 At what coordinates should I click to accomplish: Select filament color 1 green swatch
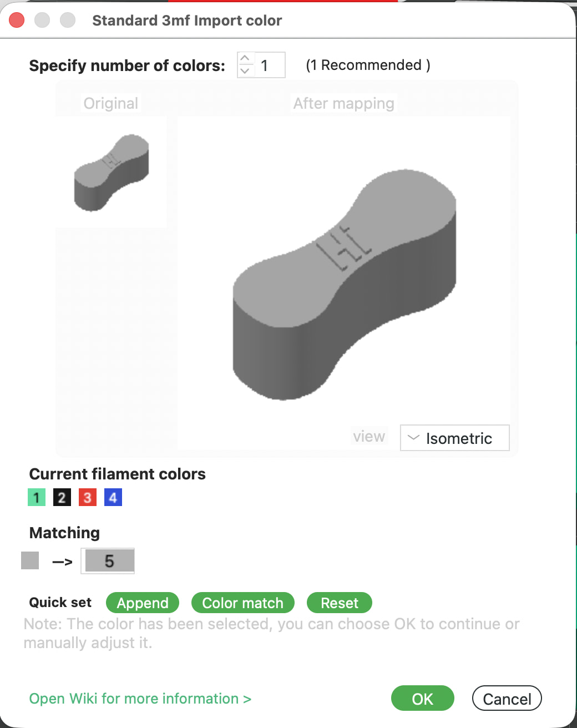37,497
